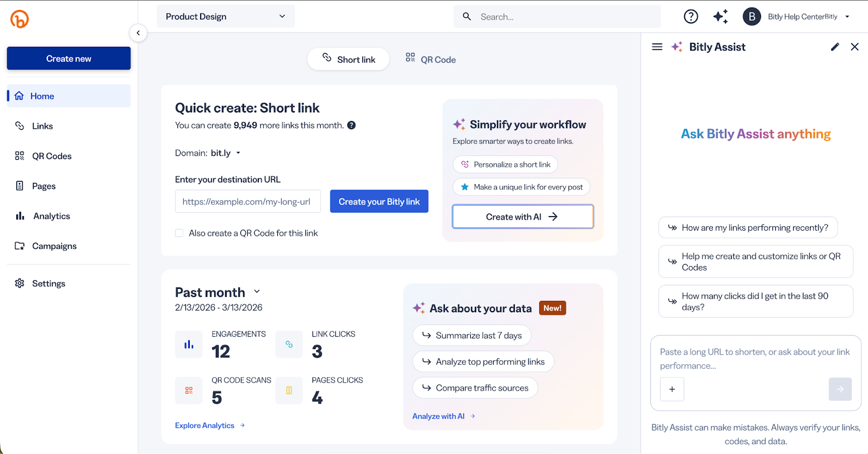This screenshot has width=868, height=454.
Task: Click the QR Code Scans value 5
Action: tap(217, 398)
